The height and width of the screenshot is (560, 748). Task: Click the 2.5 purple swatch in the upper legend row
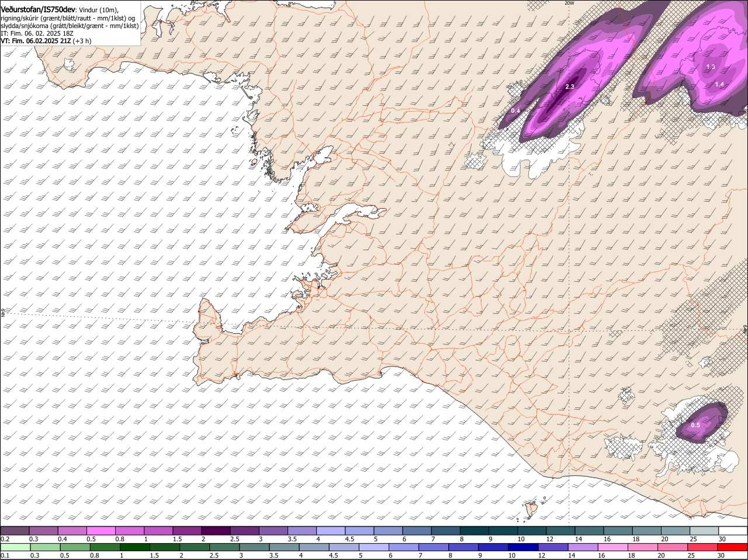pyautogui.click(x=244, y=530)
